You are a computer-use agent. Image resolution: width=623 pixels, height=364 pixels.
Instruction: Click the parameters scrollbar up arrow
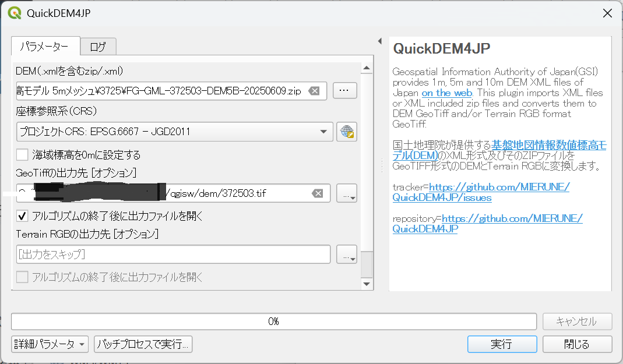tap(367, 68)
